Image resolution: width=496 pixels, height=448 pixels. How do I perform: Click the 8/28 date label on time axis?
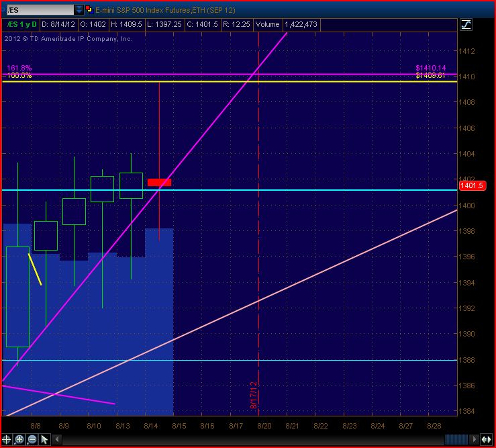point(434,426)
